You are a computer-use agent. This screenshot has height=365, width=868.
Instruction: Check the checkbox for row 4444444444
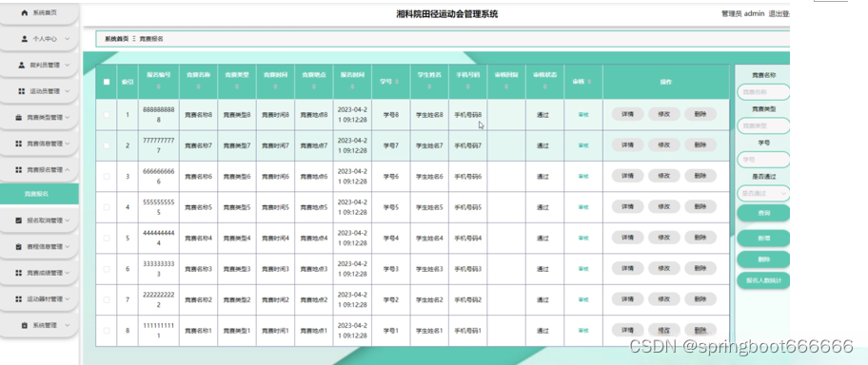107,239
